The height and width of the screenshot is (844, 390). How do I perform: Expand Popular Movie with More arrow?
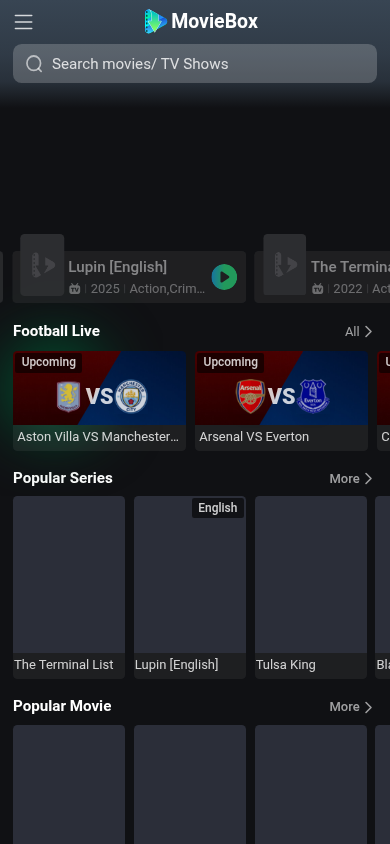tap(351, 707)
